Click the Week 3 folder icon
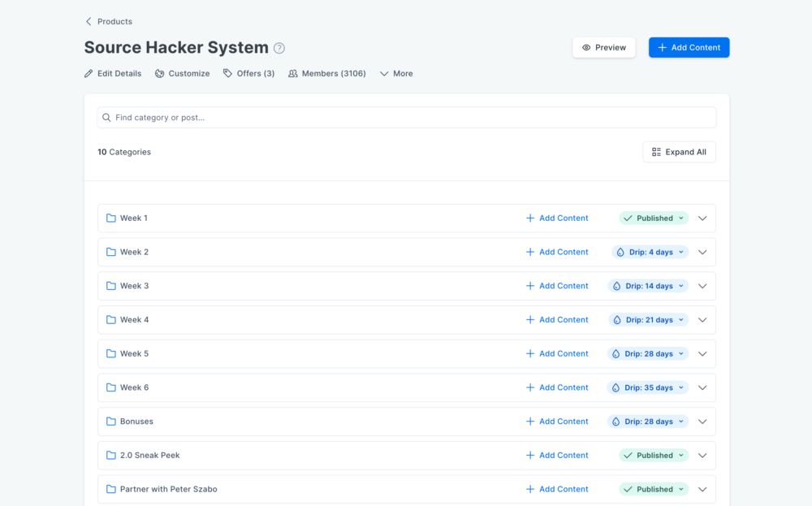Screen dimensions: 812x506 point(110,286)
